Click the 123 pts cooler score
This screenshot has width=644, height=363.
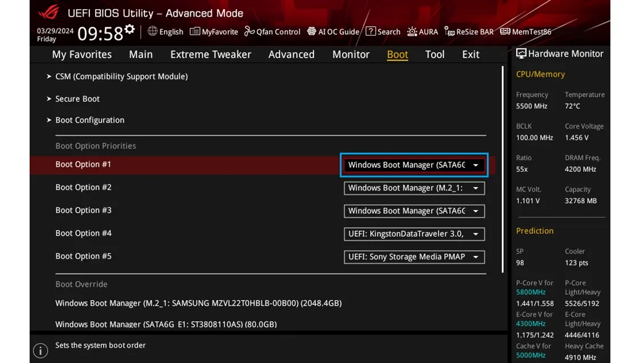[x=576, y=263]
